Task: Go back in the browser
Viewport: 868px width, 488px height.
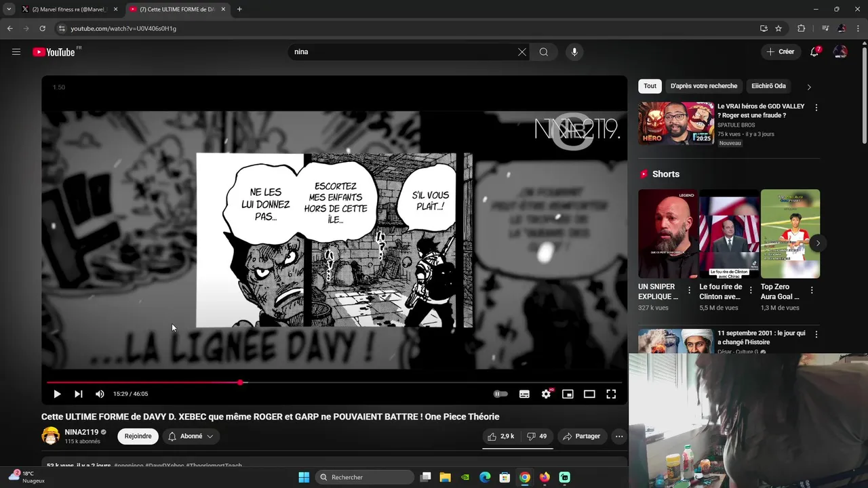Action: 9,28
